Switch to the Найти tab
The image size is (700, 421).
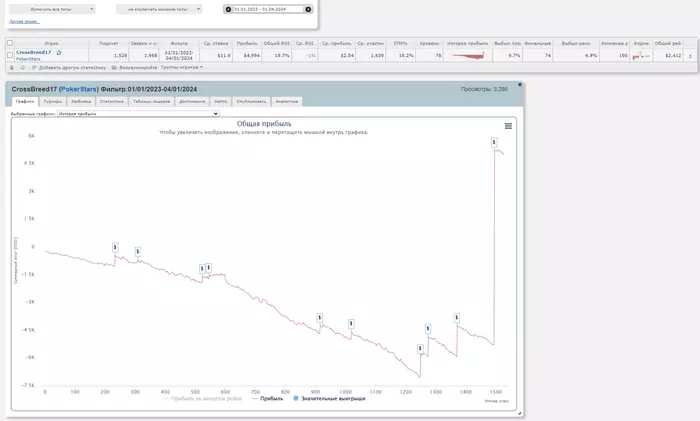coord(221,101)
